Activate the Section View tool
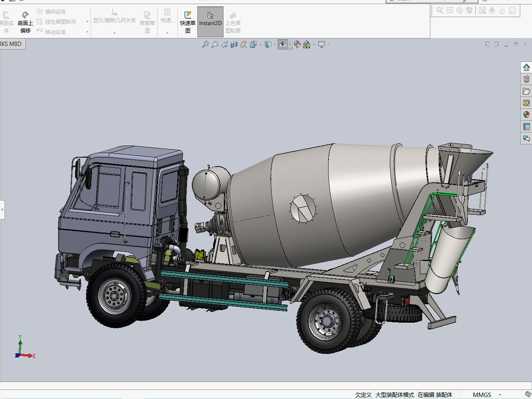Viewport: 532px width, 399px height. coord(234,45)
